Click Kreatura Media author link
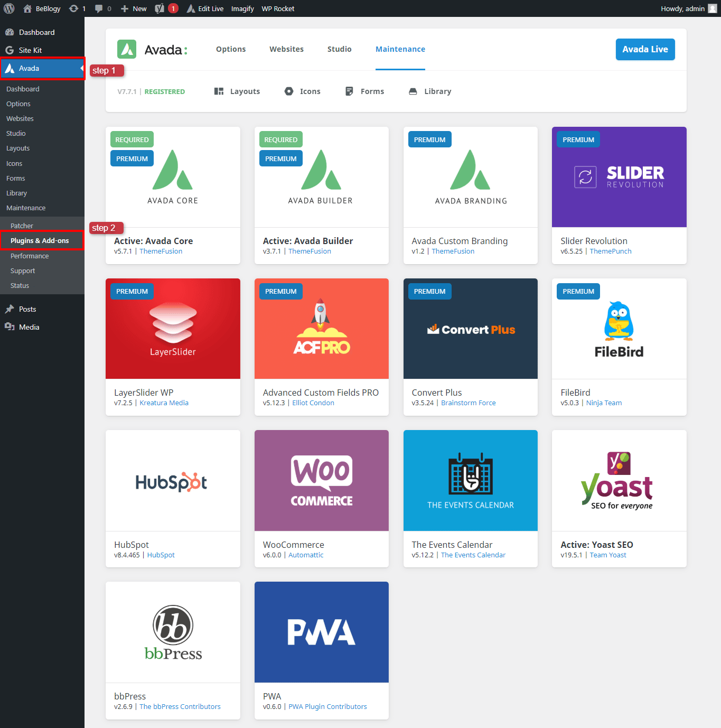Screen dimensions: 721x728 (164, 403)
